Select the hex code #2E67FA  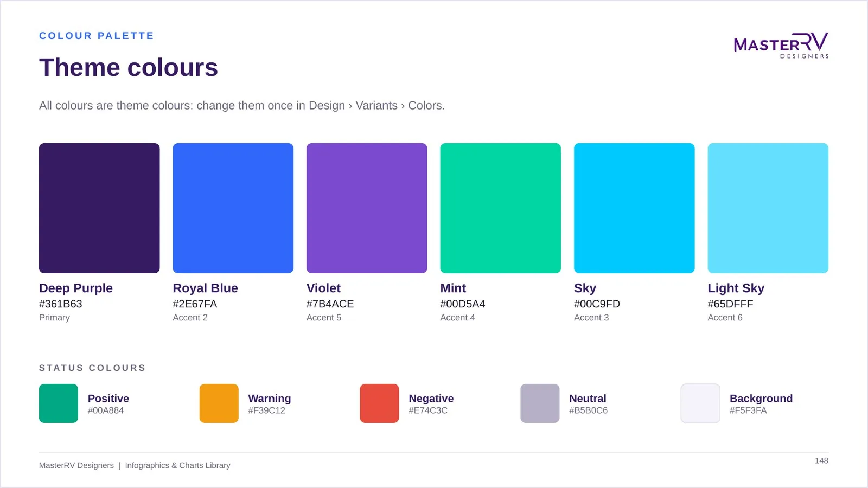195,304
